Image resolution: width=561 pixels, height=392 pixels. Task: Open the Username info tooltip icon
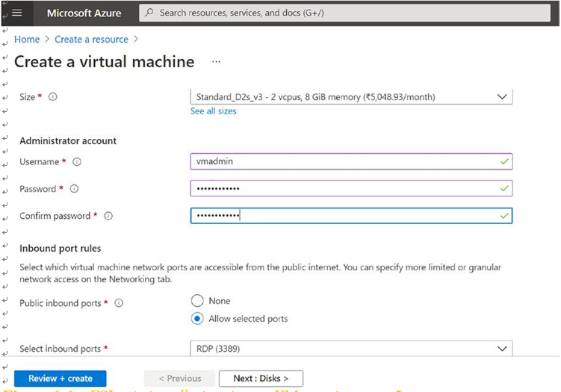76,162
